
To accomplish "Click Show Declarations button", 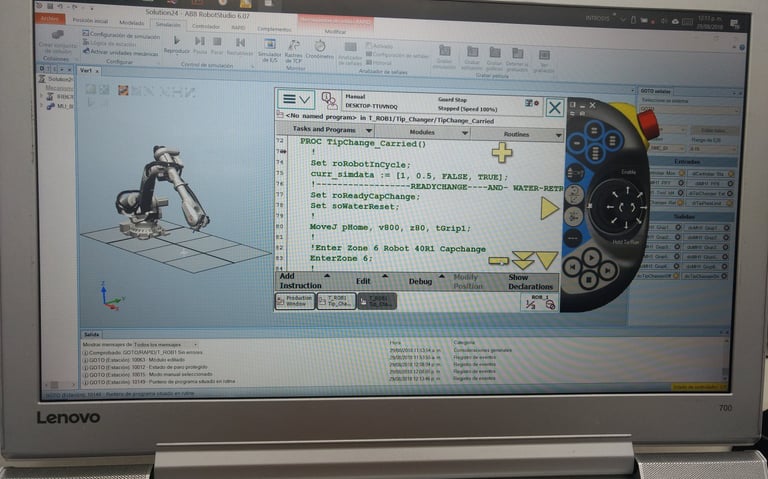I will click(x=530, y=282).
